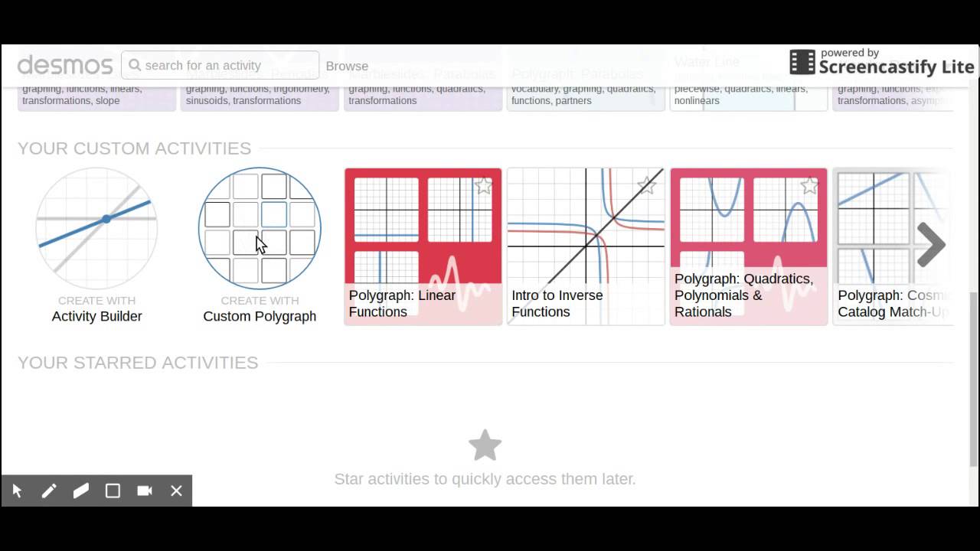Image resolution: width=980 pixels, height=551 pixels.
Task: Select the Screencastify rectangle tool
Action: tap(113, 491)
